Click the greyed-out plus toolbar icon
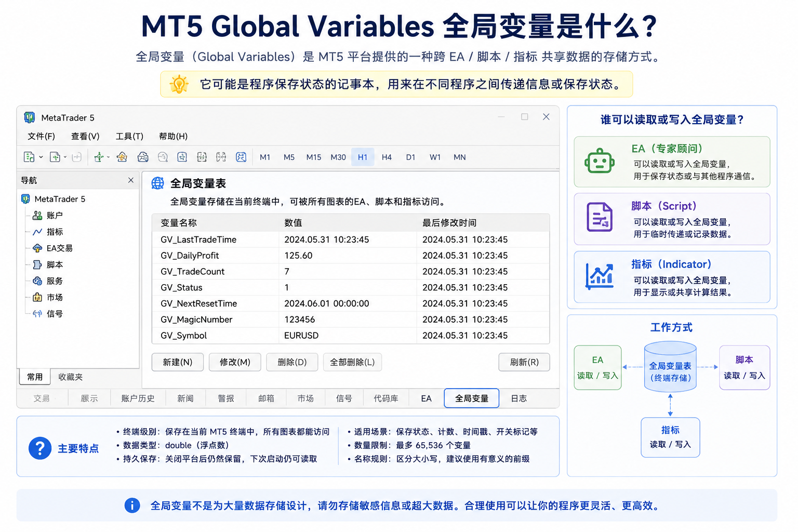 click(77, 157)
